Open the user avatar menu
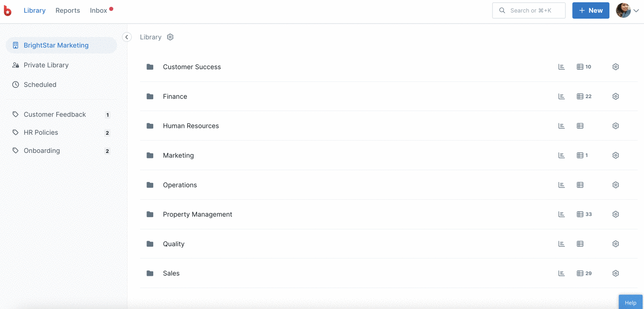This screenshot has width=644, height=309. point(627,10)
